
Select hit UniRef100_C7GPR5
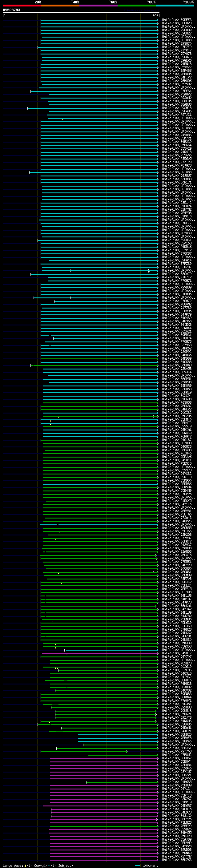[x=176, y=494]
